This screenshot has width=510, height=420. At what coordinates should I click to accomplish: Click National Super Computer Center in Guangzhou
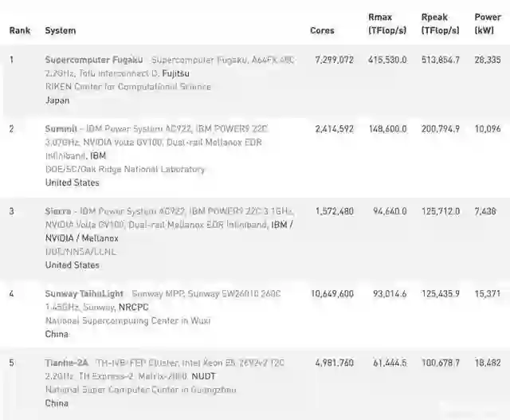(x=140, y=390)
